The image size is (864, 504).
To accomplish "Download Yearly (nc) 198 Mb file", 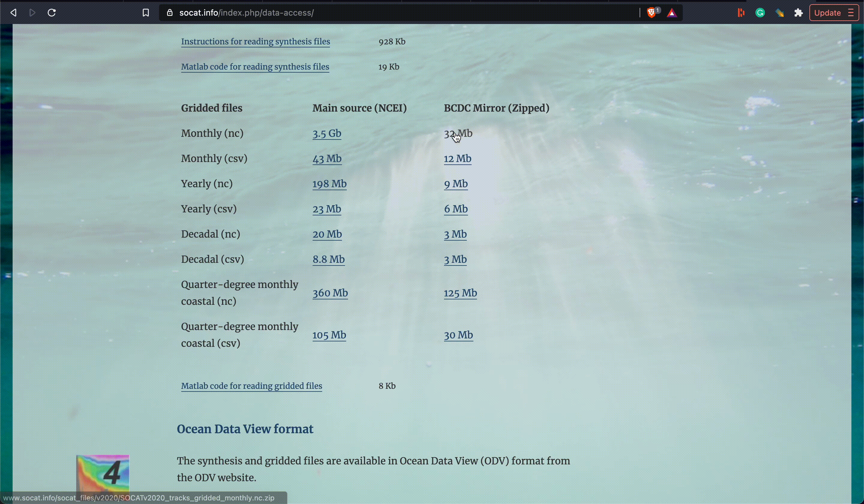I will click(329, 184).
